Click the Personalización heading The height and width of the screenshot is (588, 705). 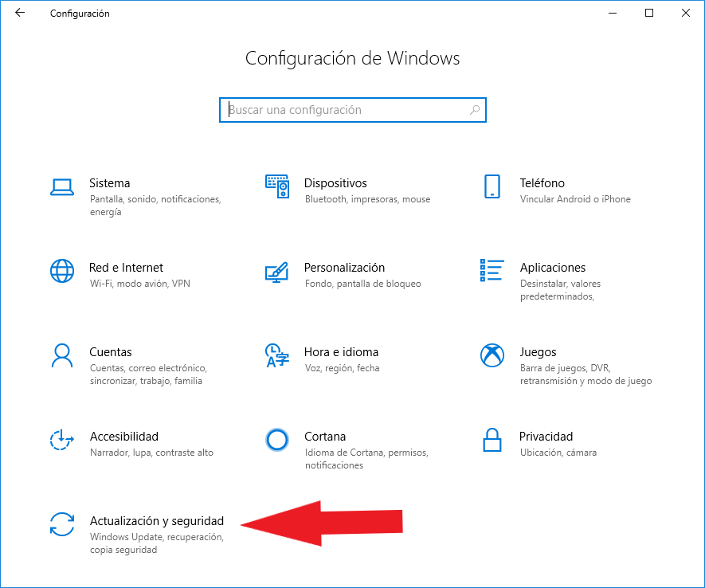(344, 268)
